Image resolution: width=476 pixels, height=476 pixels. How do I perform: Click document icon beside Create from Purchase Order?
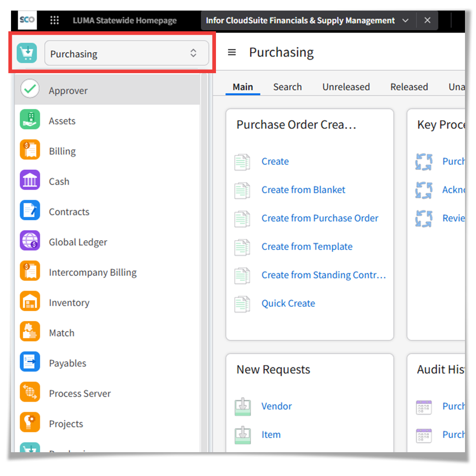(x=242, y=219)
